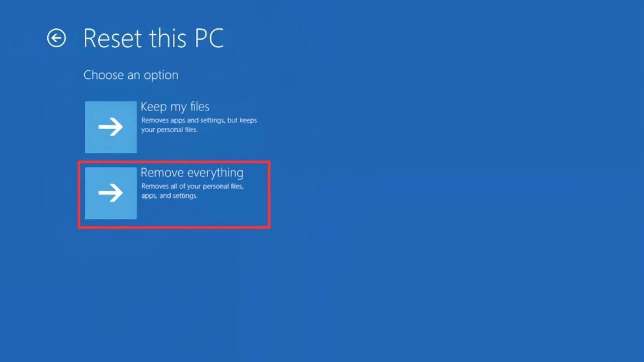Choose the Remove everything option title
This screenshot has width=644, height=362.
pyautogui.click(x=192, y=173)
